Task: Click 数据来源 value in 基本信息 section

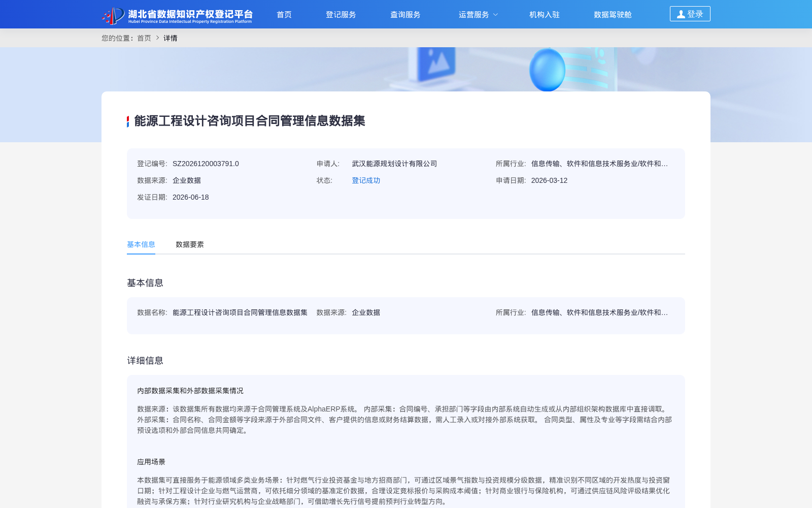Action: (x=366, y=312)
